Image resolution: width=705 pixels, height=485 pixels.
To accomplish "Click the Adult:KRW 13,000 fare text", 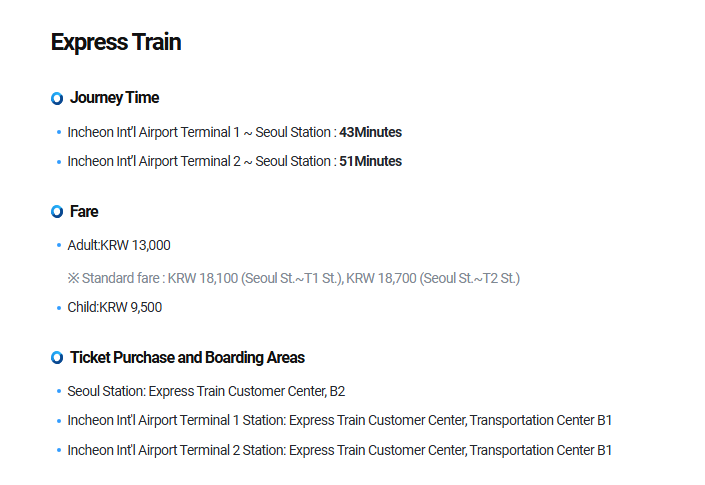I will pos(119,245).
